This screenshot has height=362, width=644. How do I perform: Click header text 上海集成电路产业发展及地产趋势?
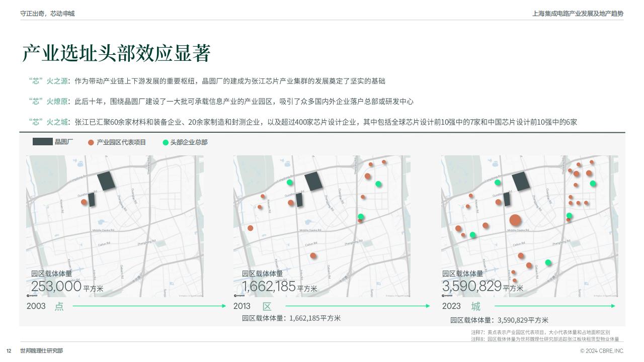578,14
